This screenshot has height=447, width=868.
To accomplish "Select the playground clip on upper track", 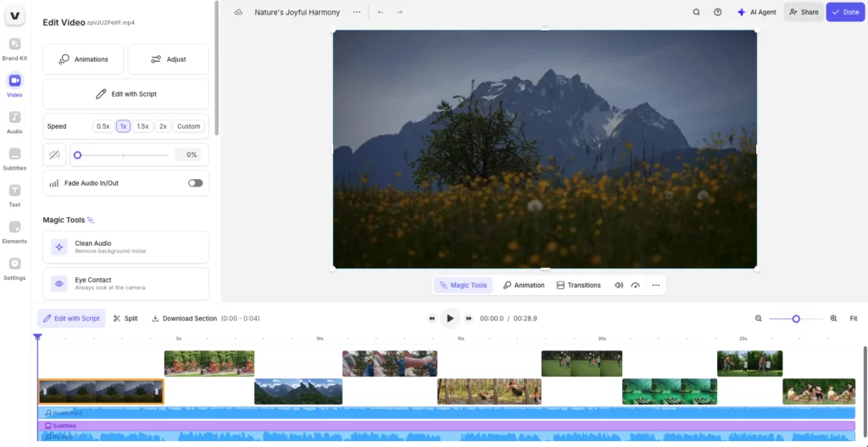I will pyautogui.click(x=209, y=363).
